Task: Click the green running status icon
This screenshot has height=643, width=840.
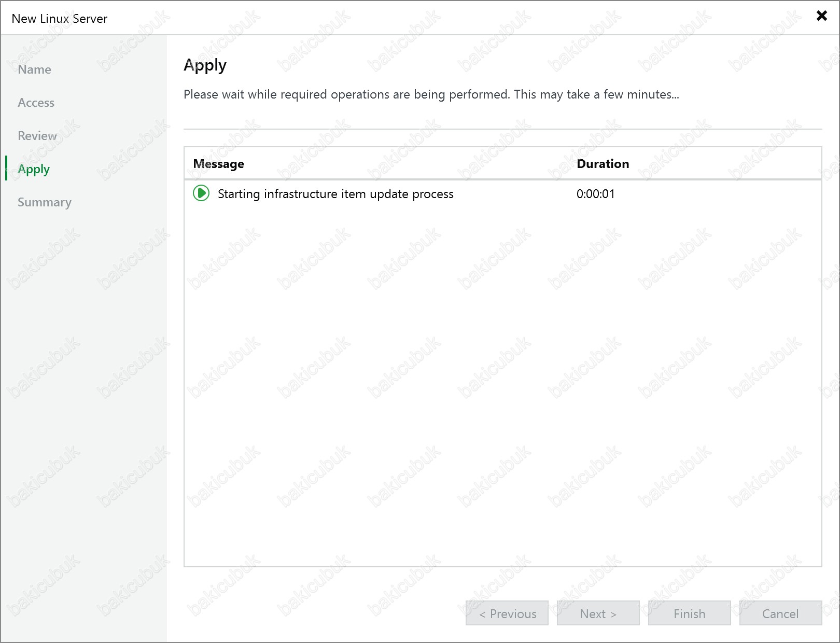Action: click(x=201, y=193)
